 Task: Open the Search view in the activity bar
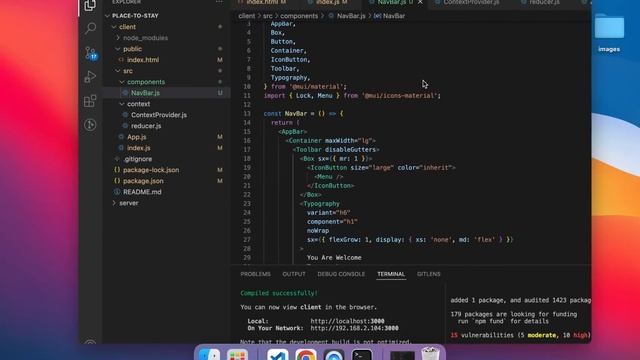90,28
